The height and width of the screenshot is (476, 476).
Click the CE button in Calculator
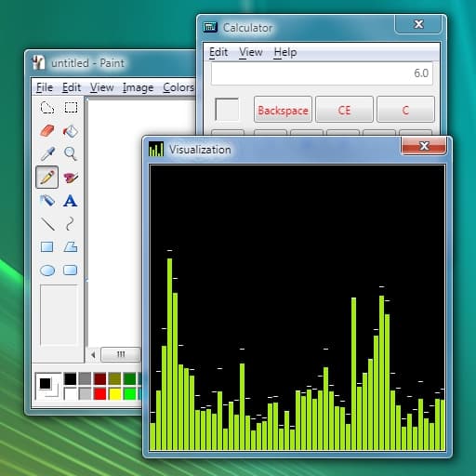coord(344,110)
